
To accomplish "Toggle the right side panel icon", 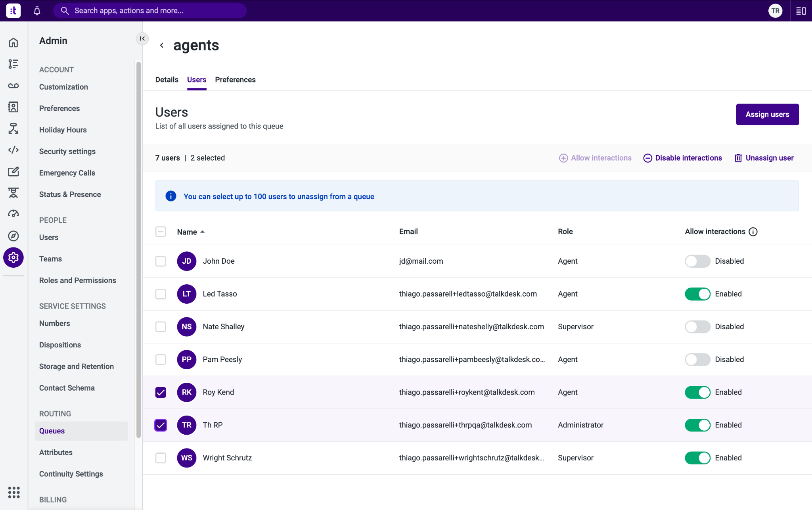I will 801,11.
